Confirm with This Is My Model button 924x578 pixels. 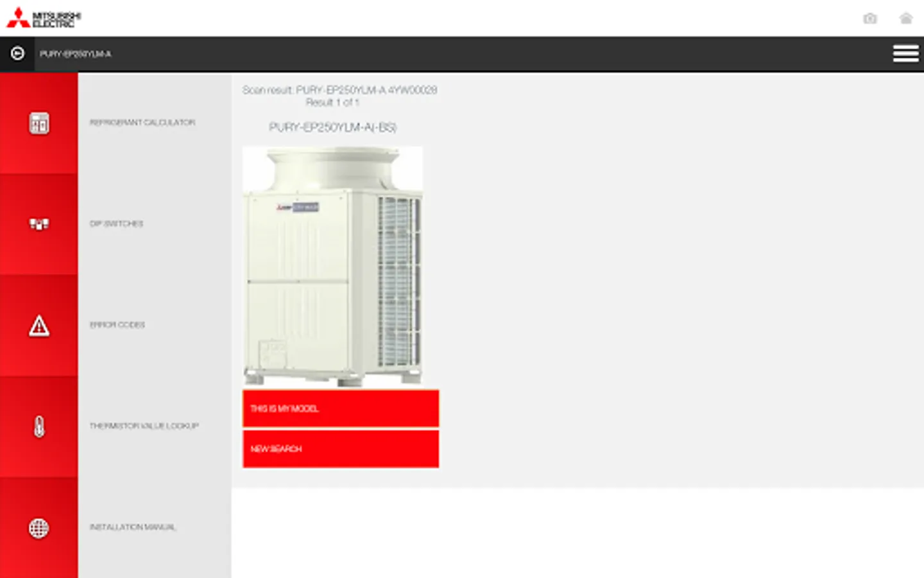pyautogui.click(x=341, y=408)
